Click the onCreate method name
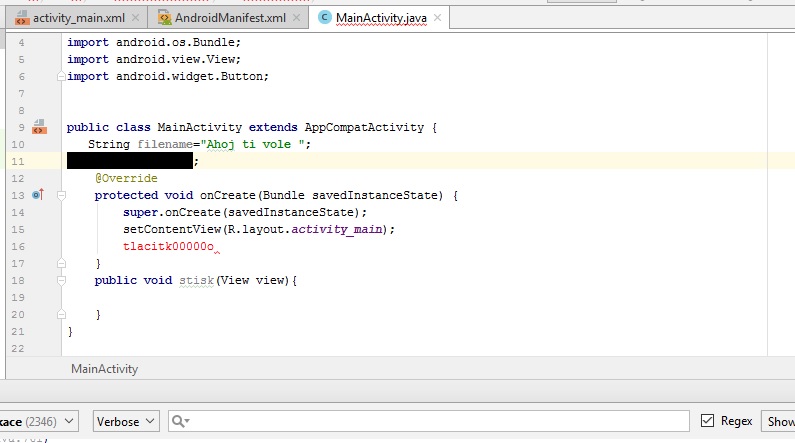The image size is (795, 443). tap(228, 195)
